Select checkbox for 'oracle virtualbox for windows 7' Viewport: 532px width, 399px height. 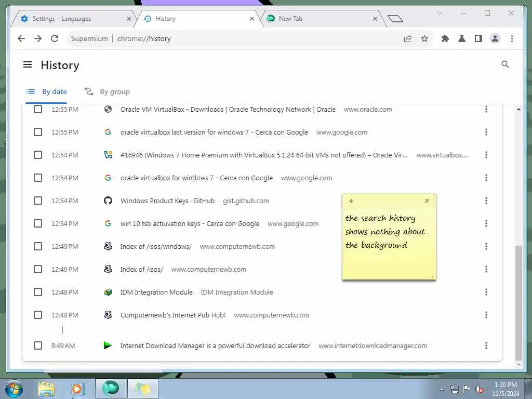[x=38, y=178]
